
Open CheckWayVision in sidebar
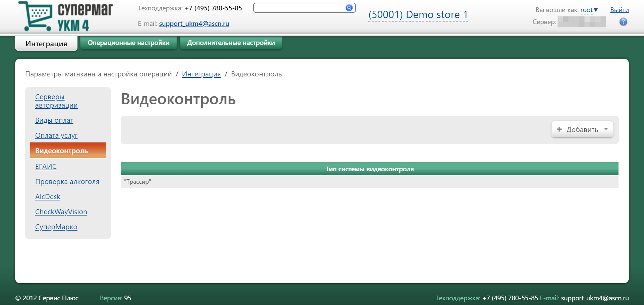coord(61,212)
